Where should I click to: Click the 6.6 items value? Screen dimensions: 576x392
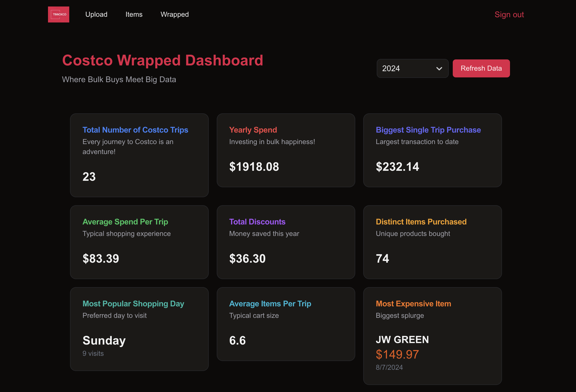coord(237,341)
